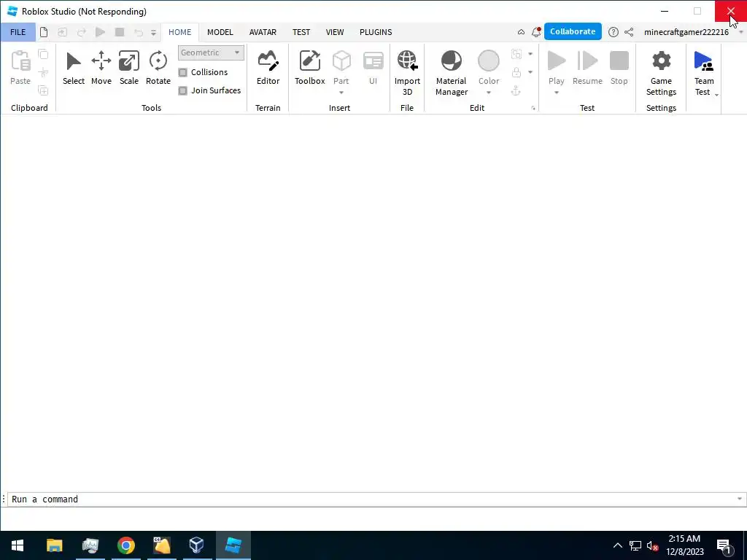
Task: Open the FILE menu
Action: 18,32
